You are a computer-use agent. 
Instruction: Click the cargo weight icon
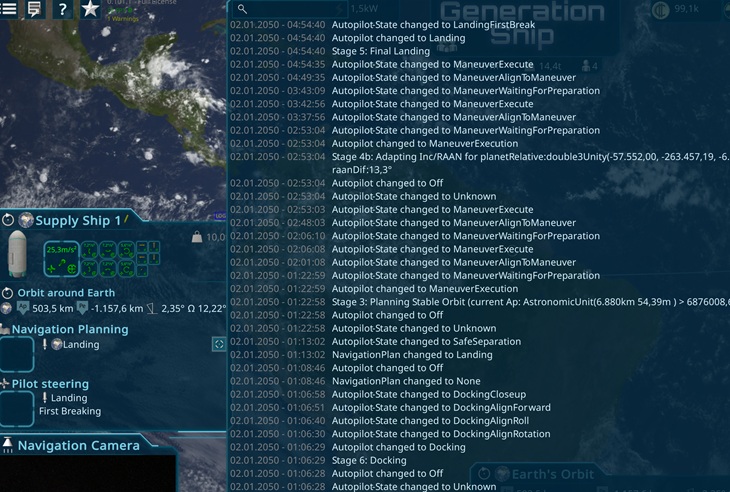pos(197,237)
